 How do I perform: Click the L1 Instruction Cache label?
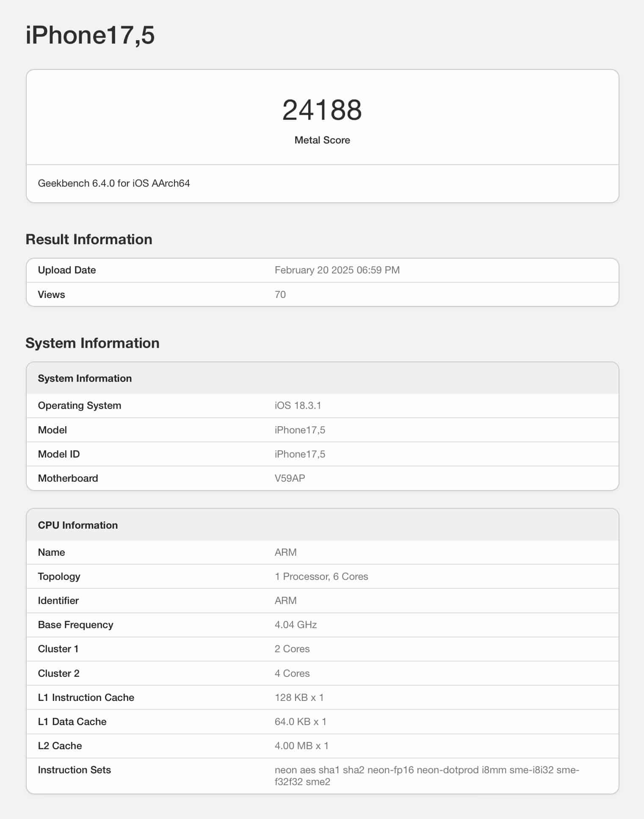(86, 698)
